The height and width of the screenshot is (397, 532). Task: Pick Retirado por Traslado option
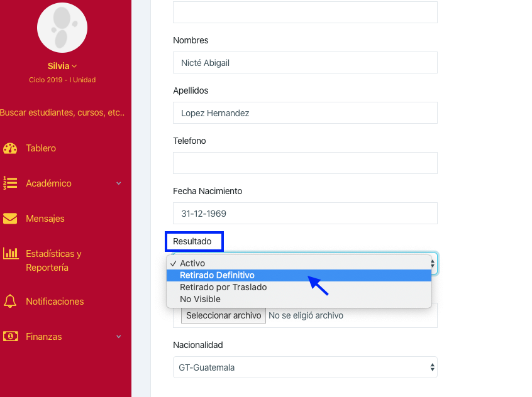(x=299, y=287)
